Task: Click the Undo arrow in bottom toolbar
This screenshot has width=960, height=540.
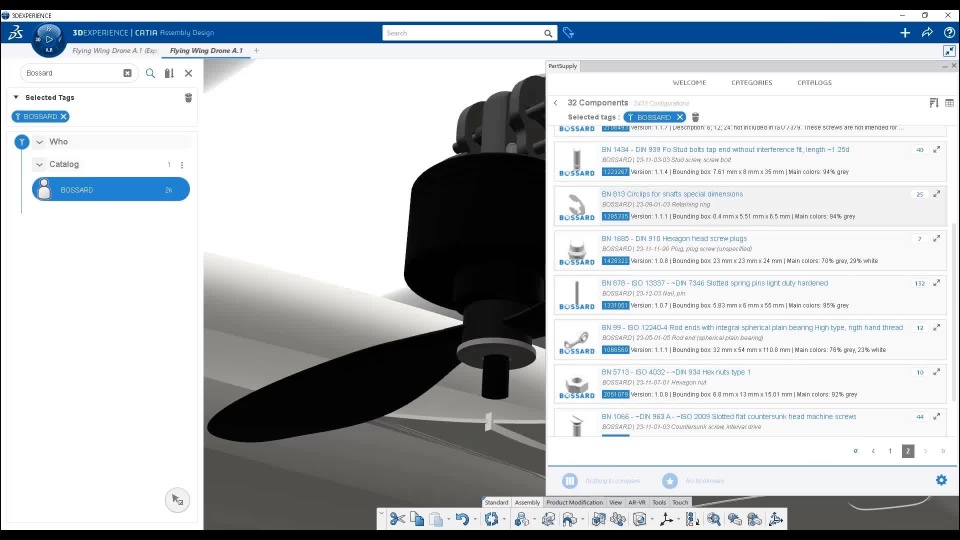Action: click(x=462, y=519)
